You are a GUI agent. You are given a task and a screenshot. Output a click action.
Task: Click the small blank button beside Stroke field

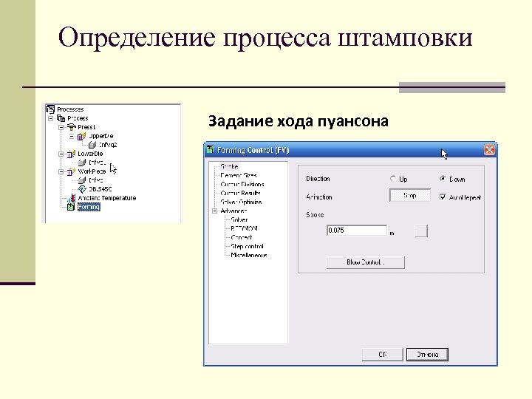421,231
